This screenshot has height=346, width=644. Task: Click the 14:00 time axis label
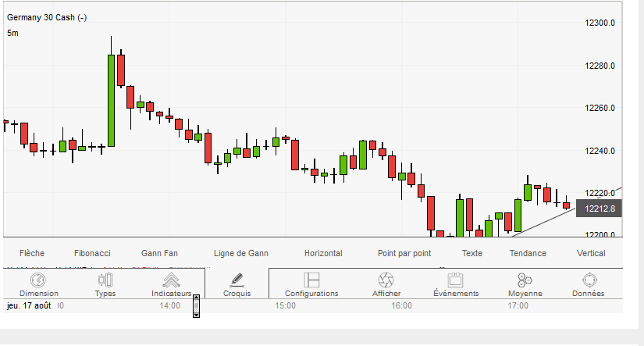169,305
